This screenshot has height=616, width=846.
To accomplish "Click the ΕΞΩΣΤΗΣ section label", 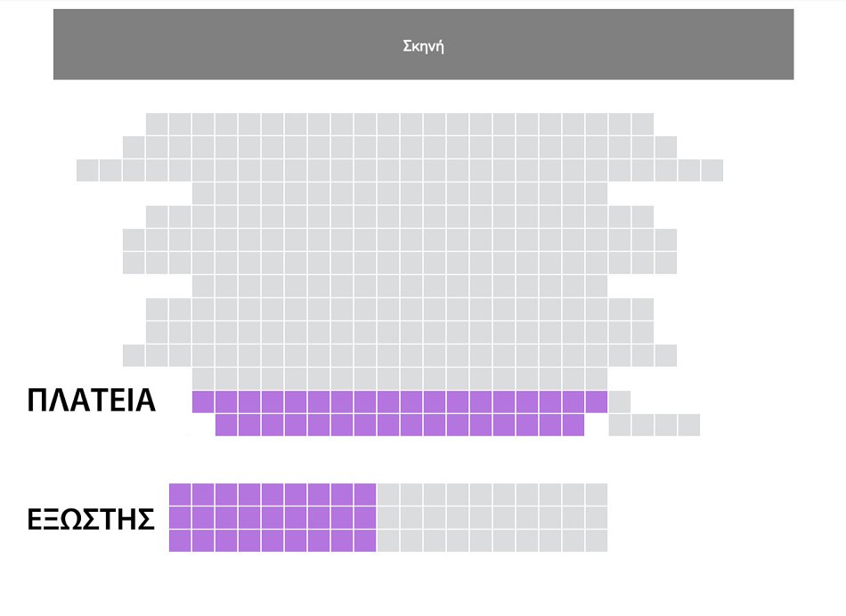I will point(92,519).
